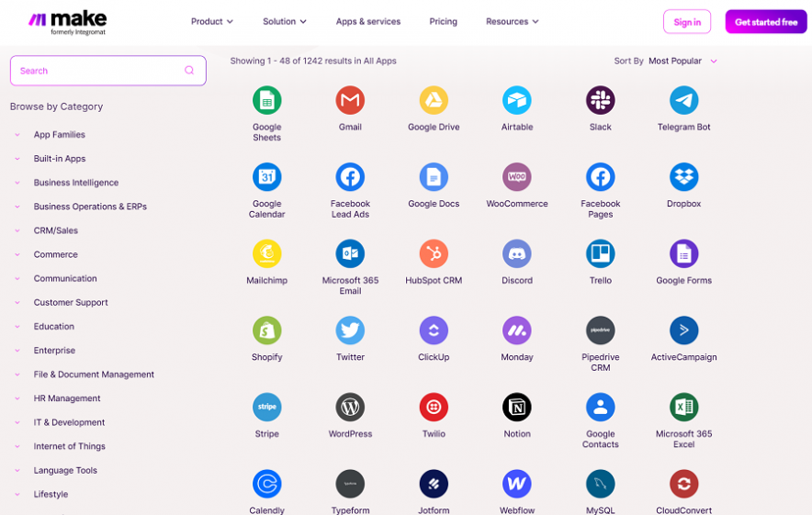Select the Google Forms icon

pos(683,253)
